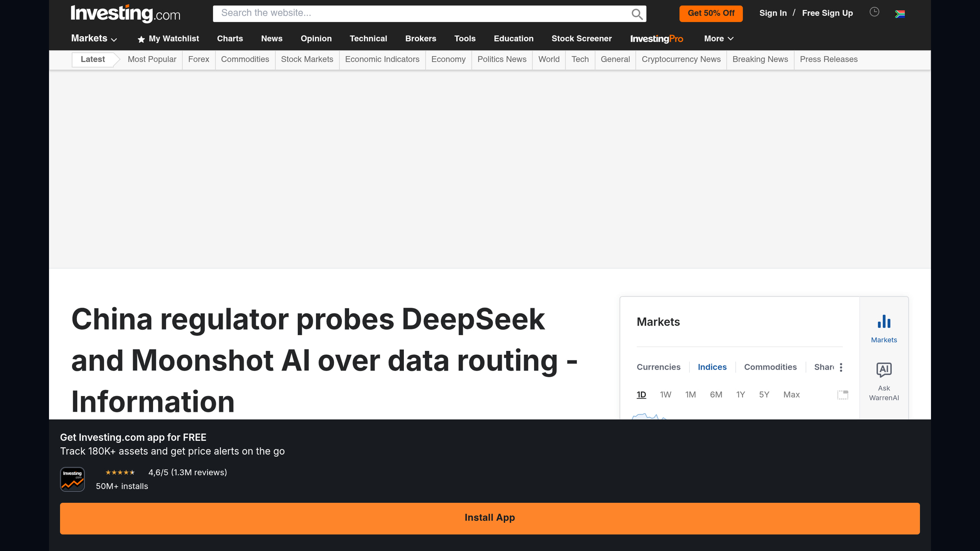Click the search magnifier icon
The image size is (980, 551).
point(637,14)
